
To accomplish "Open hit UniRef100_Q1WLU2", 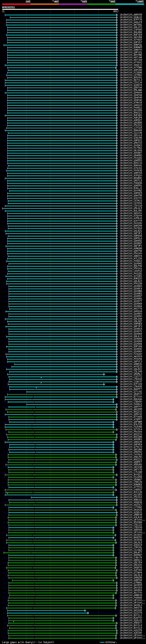I will coord(131,17).
